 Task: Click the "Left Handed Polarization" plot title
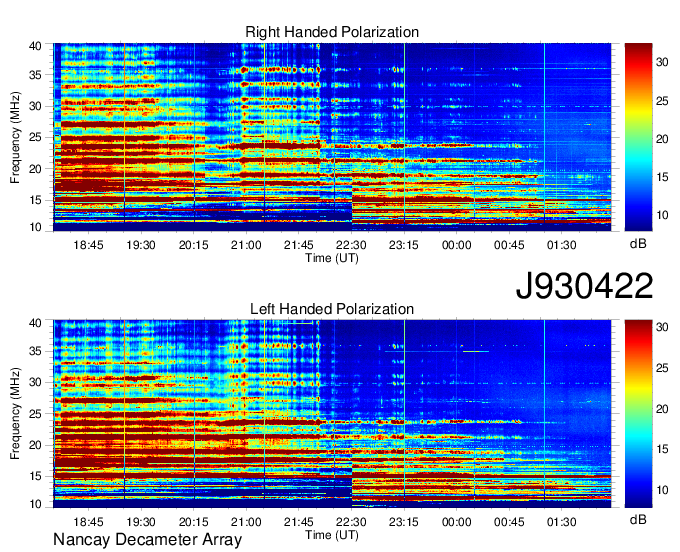click(x=332, y=309)
